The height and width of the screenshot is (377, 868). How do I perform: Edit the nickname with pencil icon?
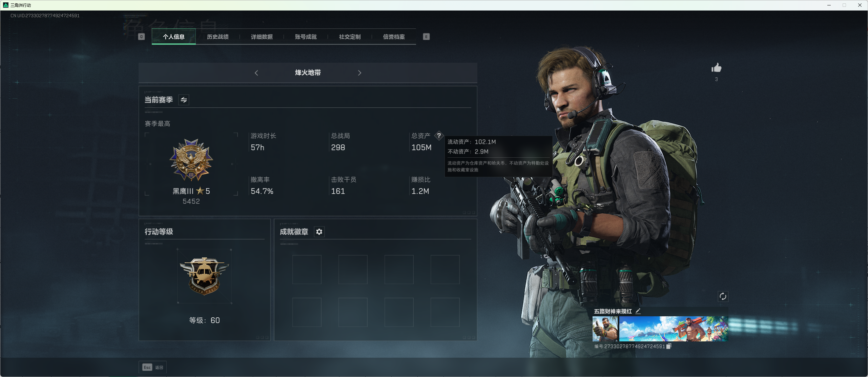point(638,311)
